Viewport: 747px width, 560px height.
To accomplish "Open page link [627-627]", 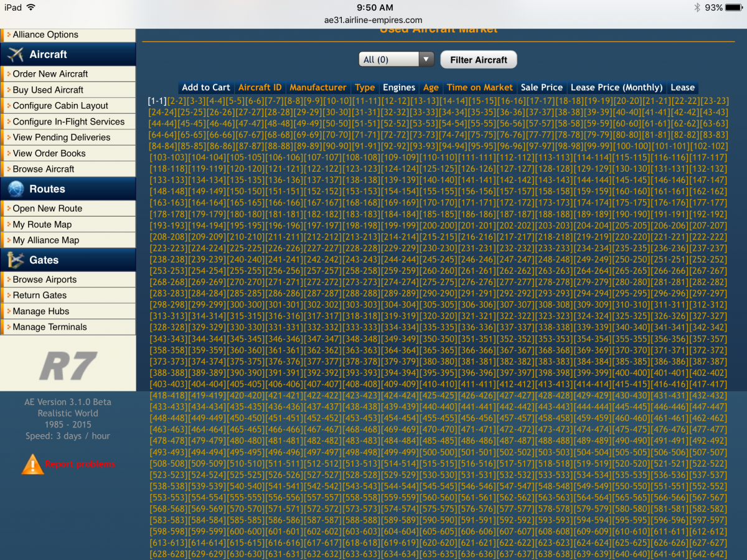I will pyautogui.click(x=708, y=543).
